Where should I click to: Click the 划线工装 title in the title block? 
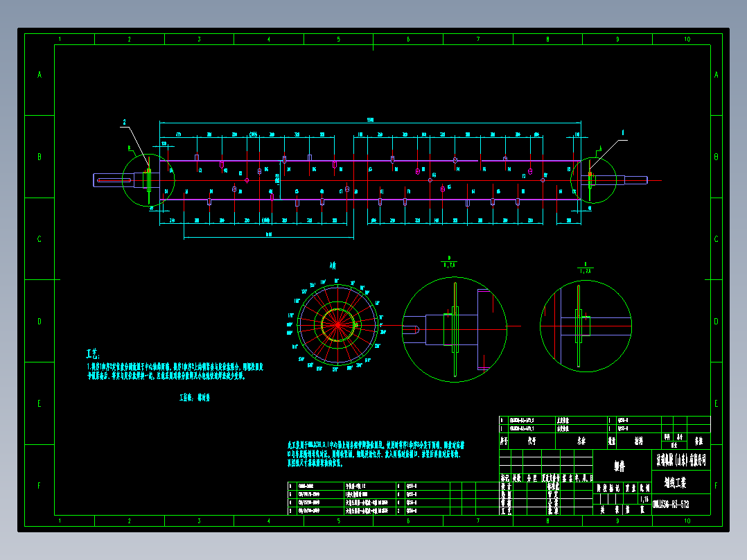click(675, 483)
